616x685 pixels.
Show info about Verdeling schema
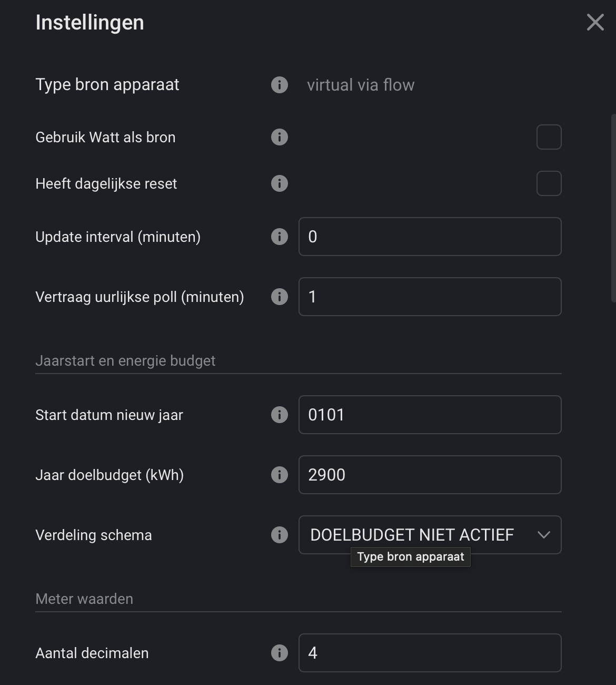[280, 535]
